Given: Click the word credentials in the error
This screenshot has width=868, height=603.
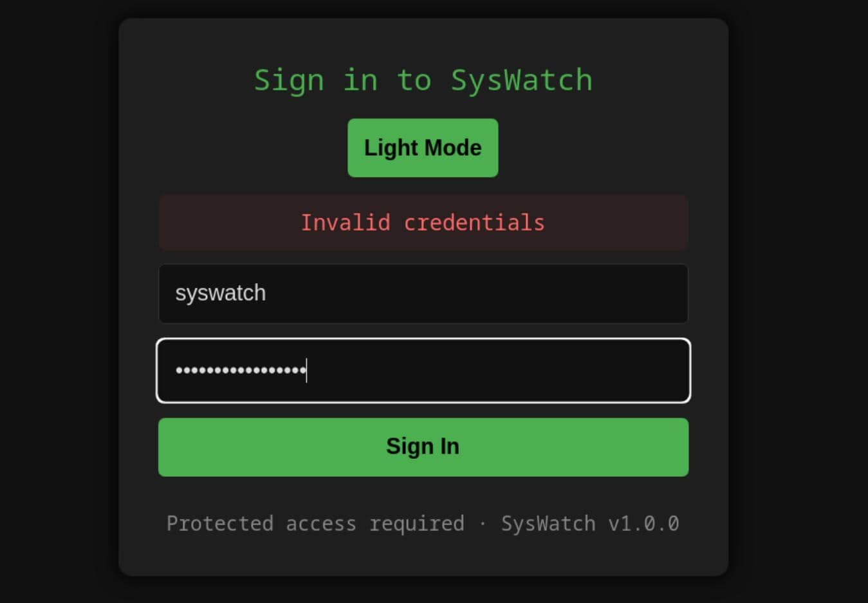Looking at the screenshot, I should click(x=474, y=223).
